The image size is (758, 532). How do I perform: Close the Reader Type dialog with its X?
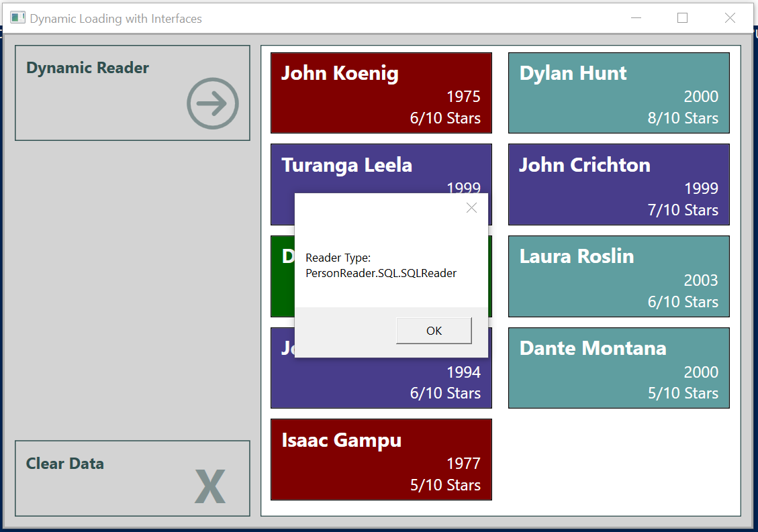[471, 208]
